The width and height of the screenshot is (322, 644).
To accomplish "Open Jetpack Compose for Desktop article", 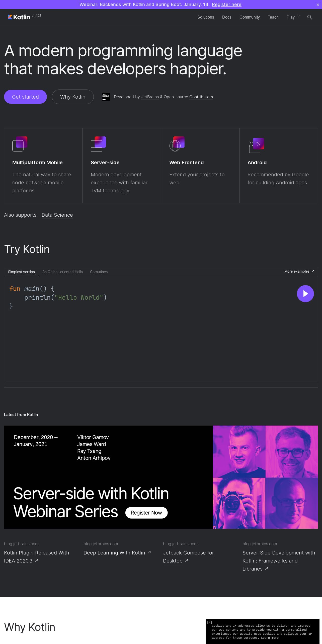I will (188, 556).
